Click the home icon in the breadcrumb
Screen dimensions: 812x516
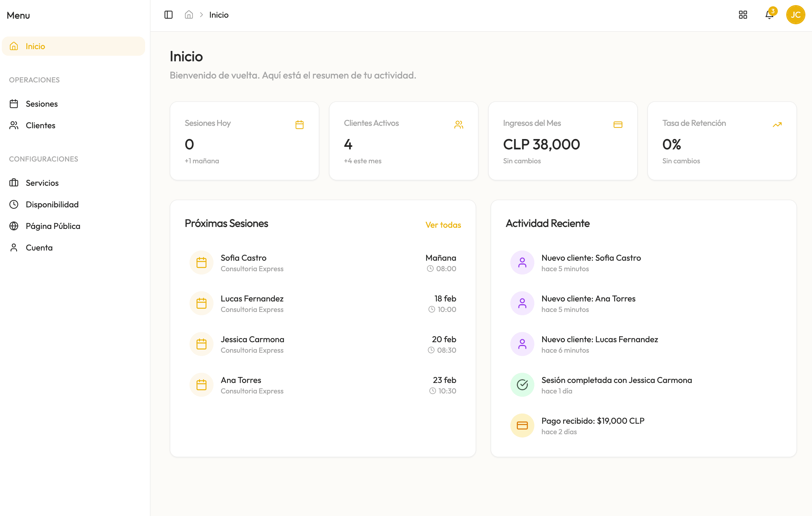(189, 14)
